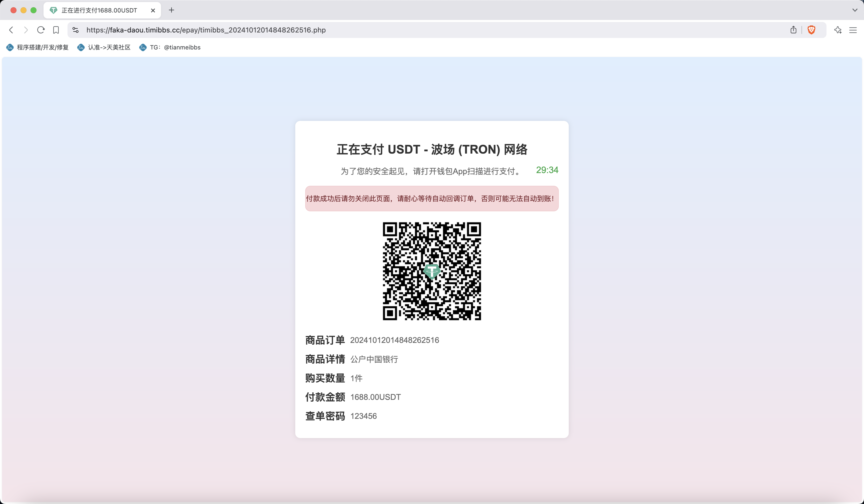The height and width of the screenshot is (504, 864).
Task: Go back to the previous page
Action: click(x=11, y=30)
